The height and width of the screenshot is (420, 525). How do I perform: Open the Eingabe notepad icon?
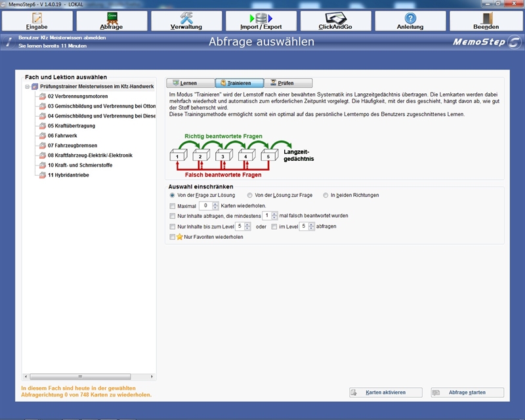pyautogui.click(x=37, y=18)
